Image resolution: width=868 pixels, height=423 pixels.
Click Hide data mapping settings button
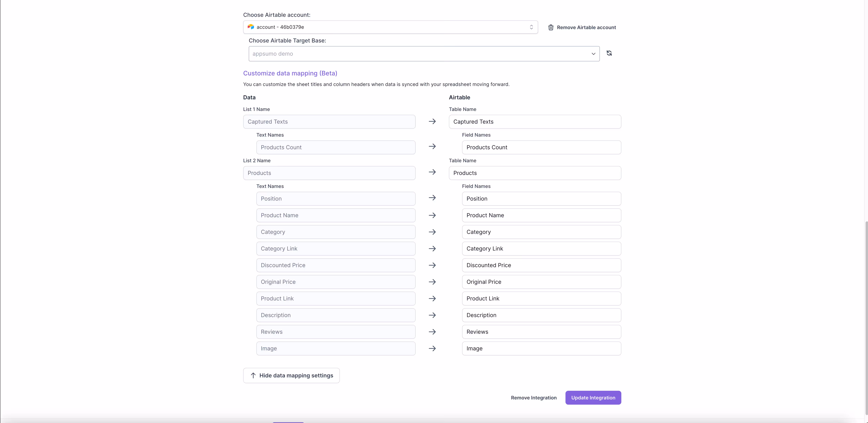coord(291,375)
